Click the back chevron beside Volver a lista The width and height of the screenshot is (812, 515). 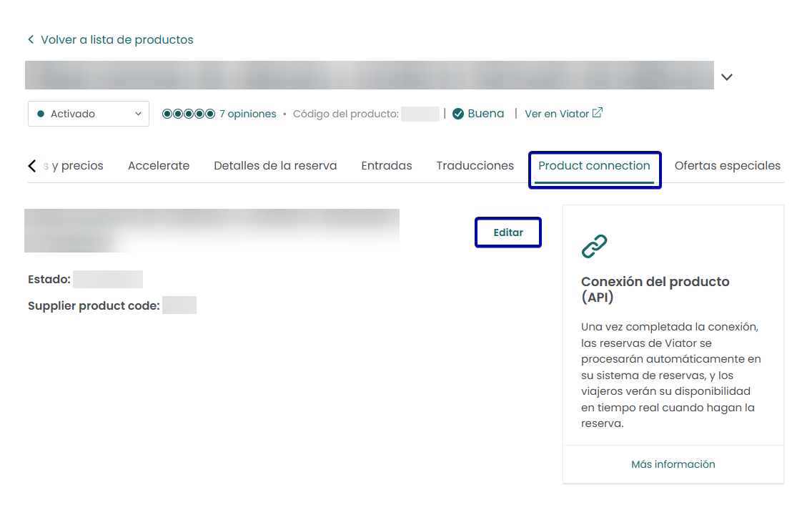(x=31, y=40)
